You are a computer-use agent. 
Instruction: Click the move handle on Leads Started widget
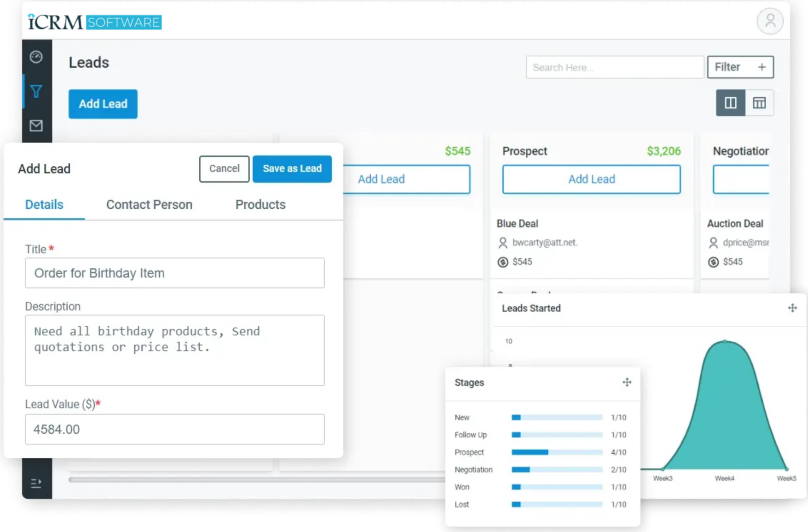pyautogui.click(x=792, y=308)
